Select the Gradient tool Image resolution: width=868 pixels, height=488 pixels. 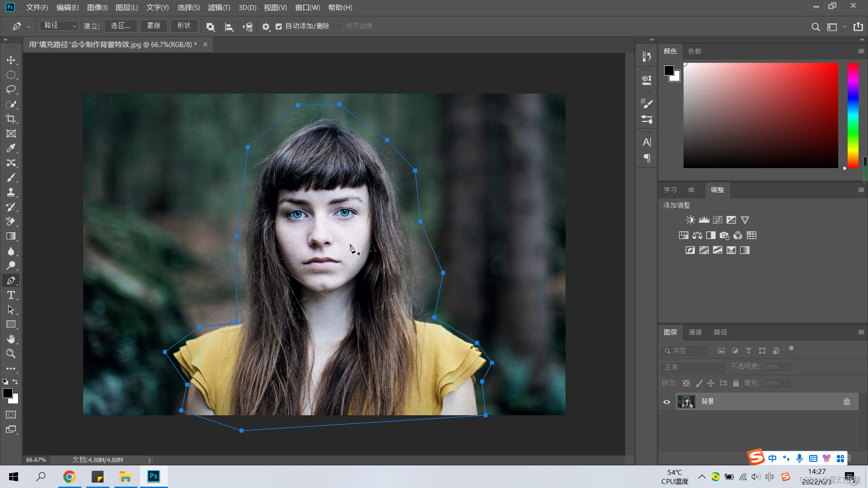pyautogui.click(x=11, y=236)
